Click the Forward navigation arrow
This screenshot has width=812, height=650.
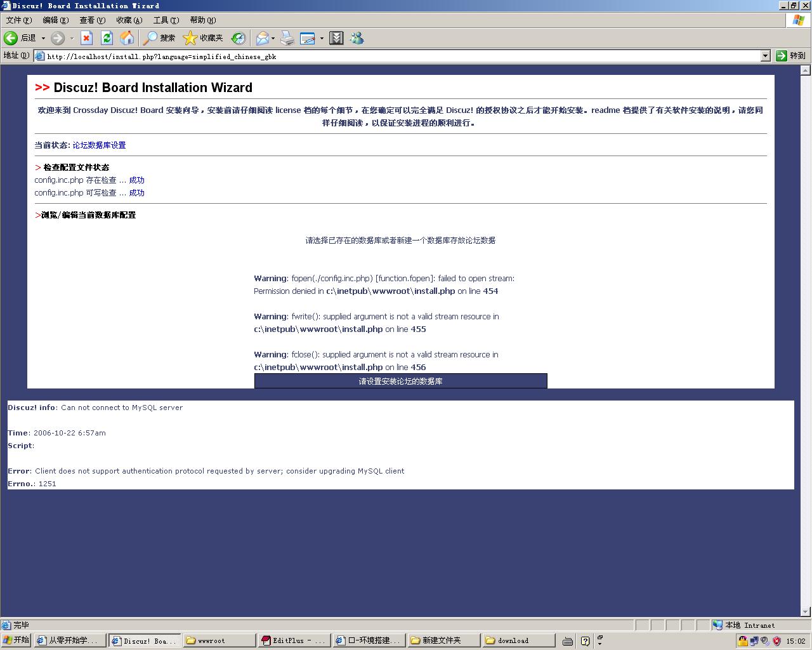[58, 38]
